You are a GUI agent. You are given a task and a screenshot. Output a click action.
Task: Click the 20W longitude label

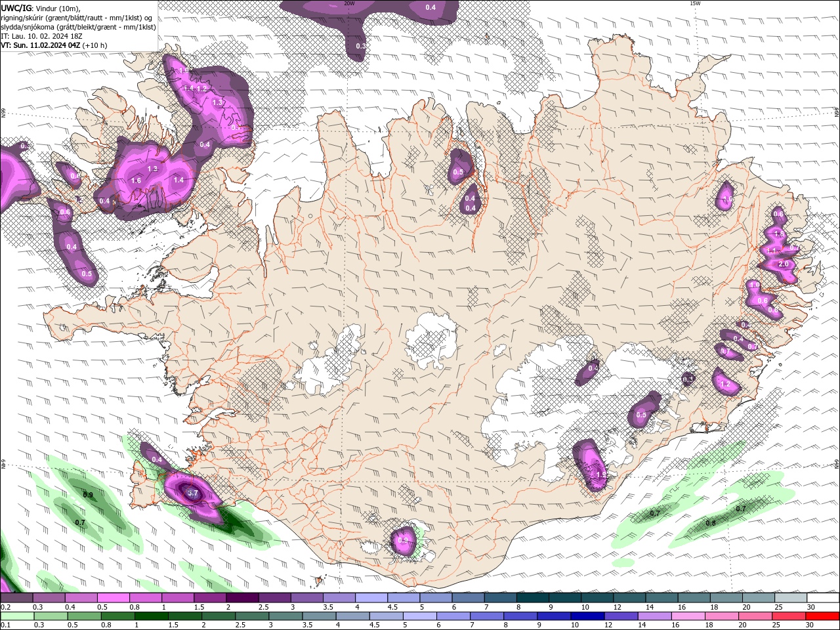coord(349,3)
